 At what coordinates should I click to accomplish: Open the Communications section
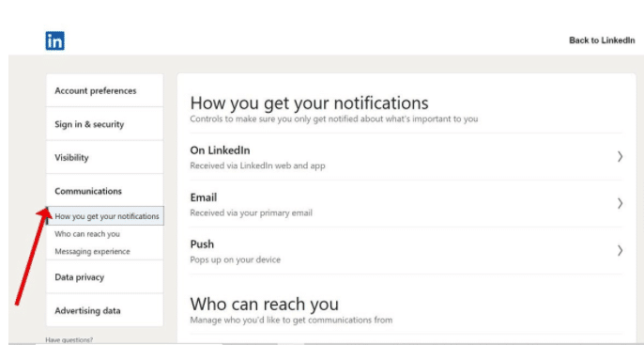(x=105, y=191)
